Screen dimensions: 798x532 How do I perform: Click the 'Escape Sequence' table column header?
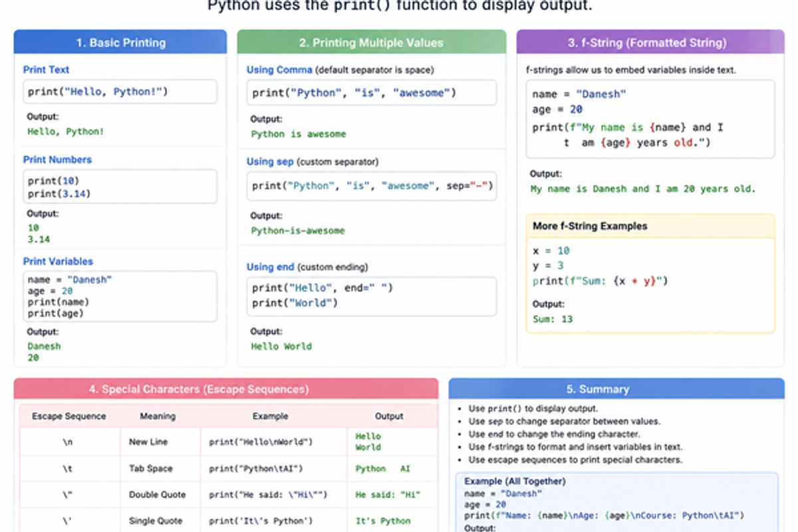click(69, 416)
